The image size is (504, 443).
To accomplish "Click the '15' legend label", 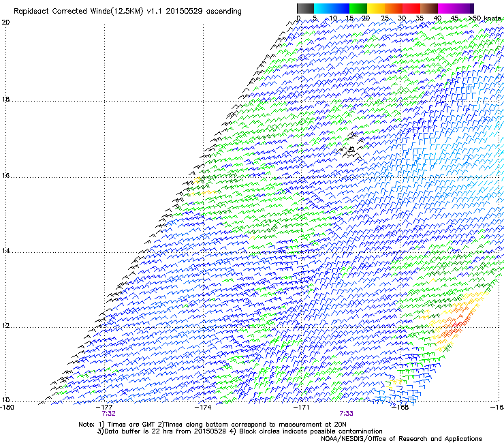I will (x=349, y=18).
